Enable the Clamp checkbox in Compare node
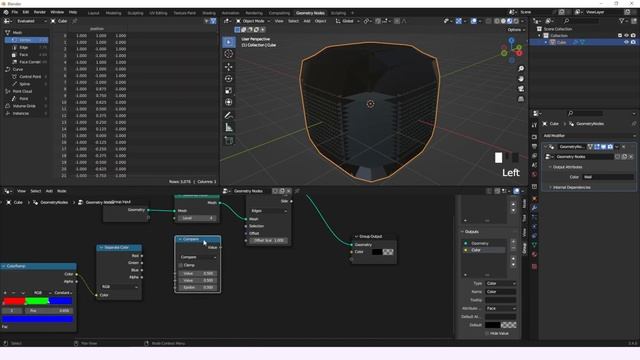This screenshot has height=360, width=640. [x=181, y=265]
